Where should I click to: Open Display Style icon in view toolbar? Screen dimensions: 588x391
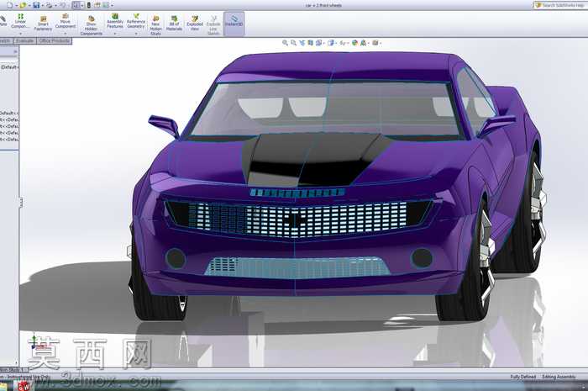tap(331, 43)
